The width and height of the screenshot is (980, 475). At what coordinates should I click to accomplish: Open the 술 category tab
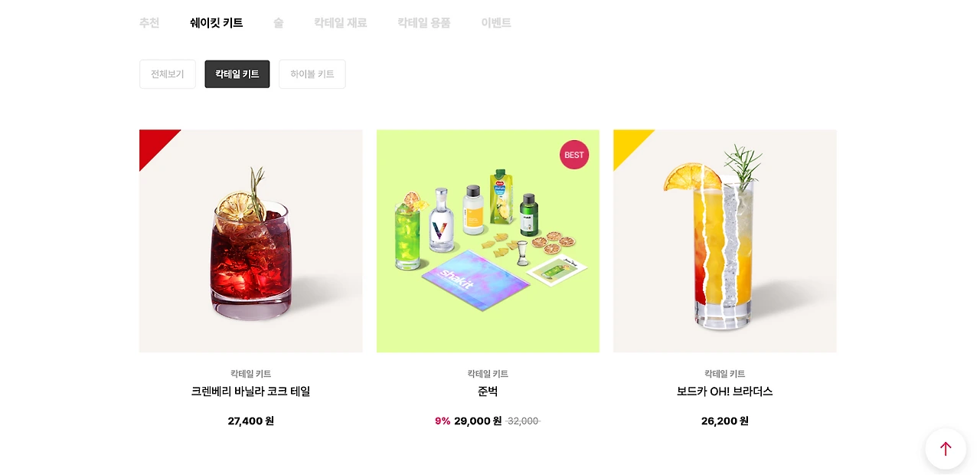pyautogui.click(x=279, y=23)
